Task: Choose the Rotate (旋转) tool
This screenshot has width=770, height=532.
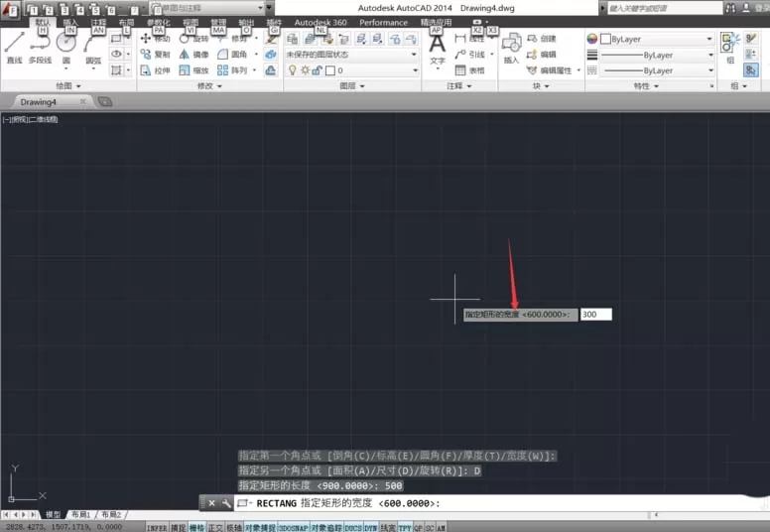Action: tap(193, 39)
